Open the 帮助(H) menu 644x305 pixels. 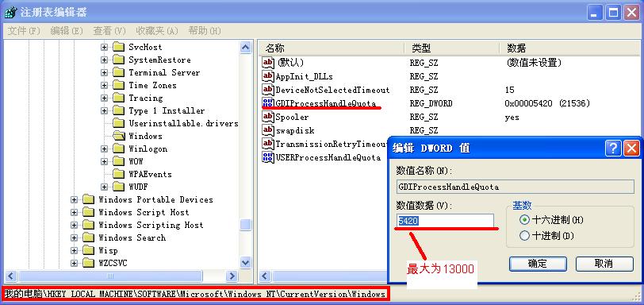point(205,31)
